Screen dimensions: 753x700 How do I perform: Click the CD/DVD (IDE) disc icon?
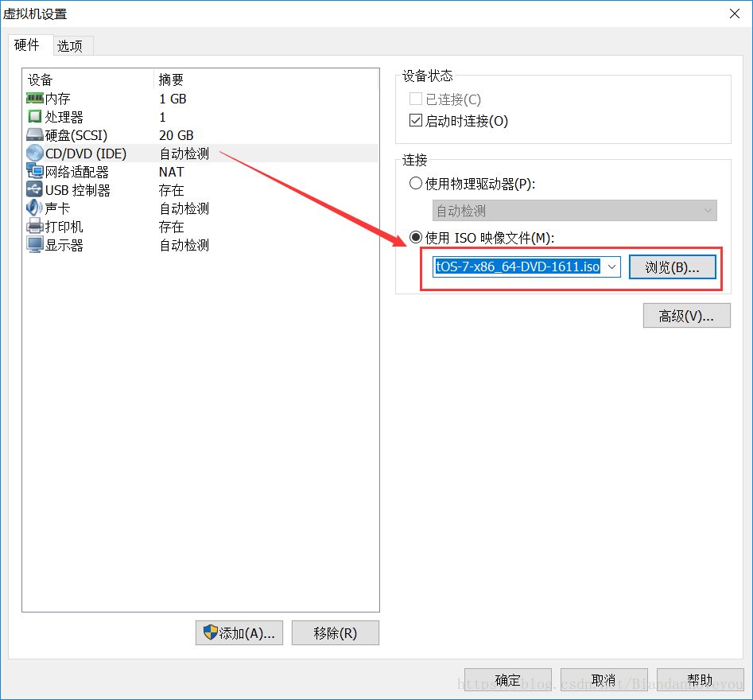[x=34, y=154]
